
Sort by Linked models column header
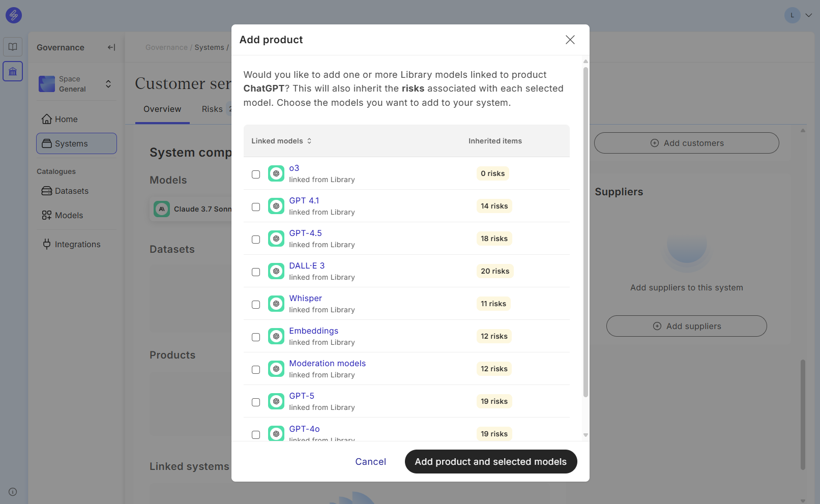[x=281, y=141]
